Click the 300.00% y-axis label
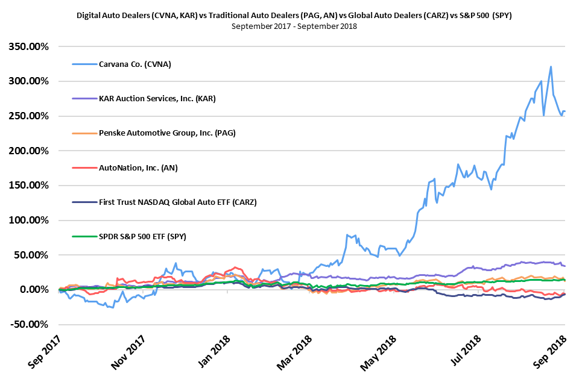 pos(29,81)
